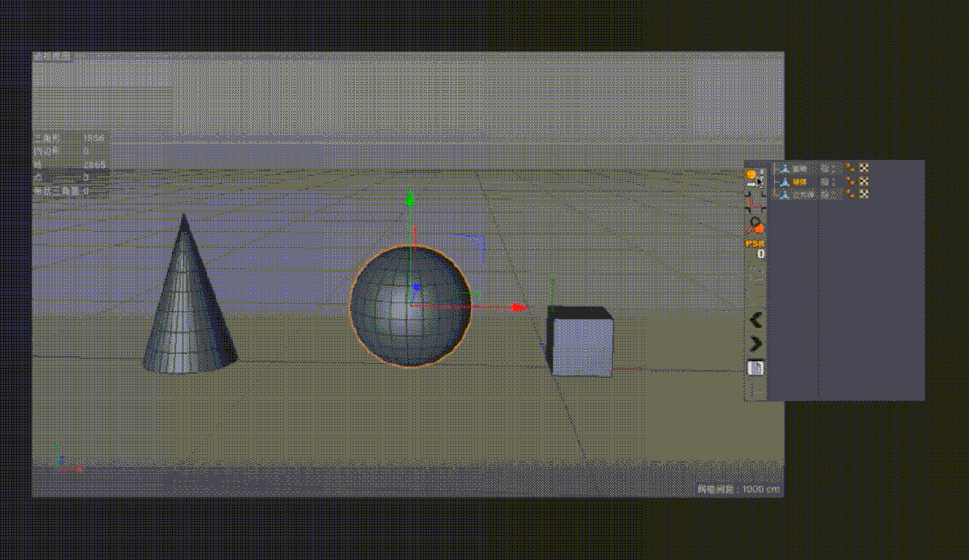Click the checkerboard tag on cube row
969x560 pixels.
[x=864, y=195]
